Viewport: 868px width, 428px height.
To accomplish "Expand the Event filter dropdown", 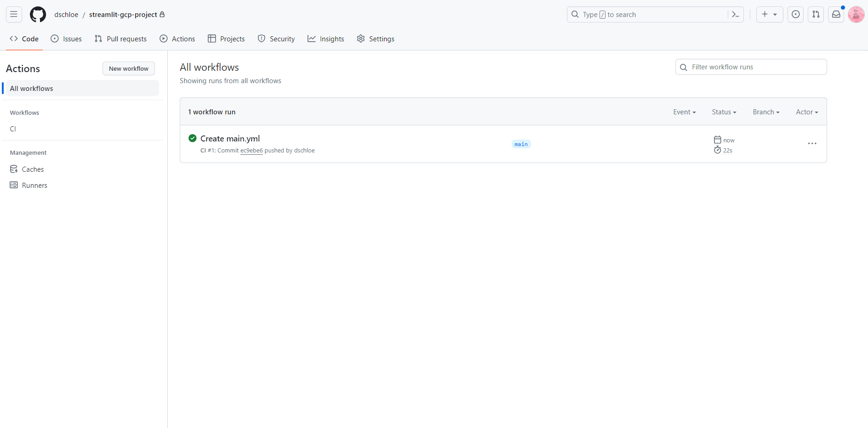I will [685, 112].
